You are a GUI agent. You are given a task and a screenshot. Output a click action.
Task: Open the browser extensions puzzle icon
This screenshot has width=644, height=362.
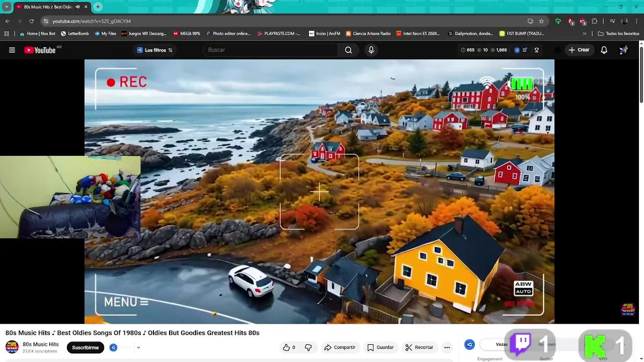coord(595,21)
